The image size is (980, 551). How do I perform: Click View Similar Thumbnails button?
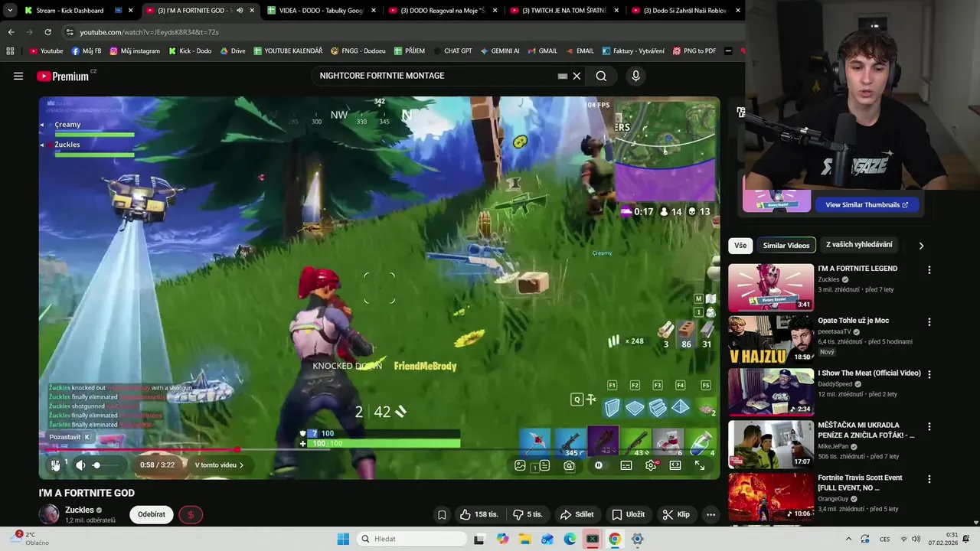pyautogui.click(x=867, y=204)
